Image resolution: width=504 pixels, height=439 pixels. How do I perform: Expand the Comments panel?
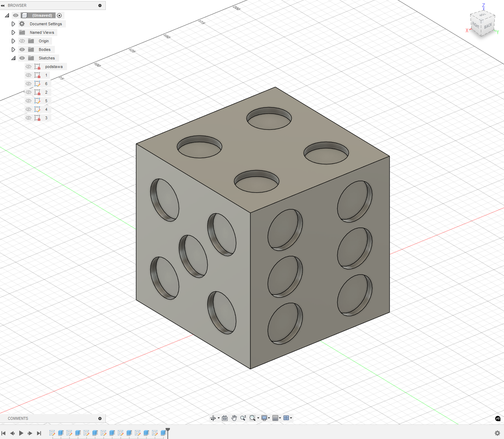pos(100,418)
